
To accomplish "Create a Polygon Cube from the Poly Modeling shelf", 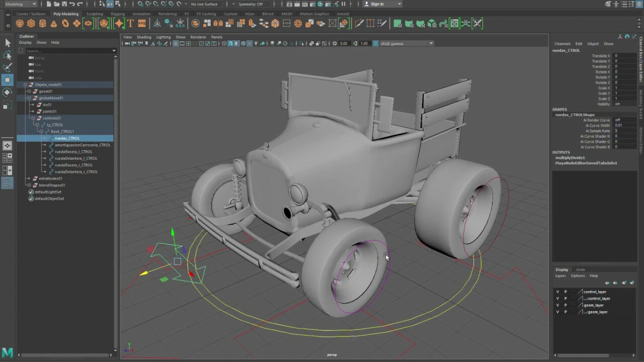I will [32, 23].
